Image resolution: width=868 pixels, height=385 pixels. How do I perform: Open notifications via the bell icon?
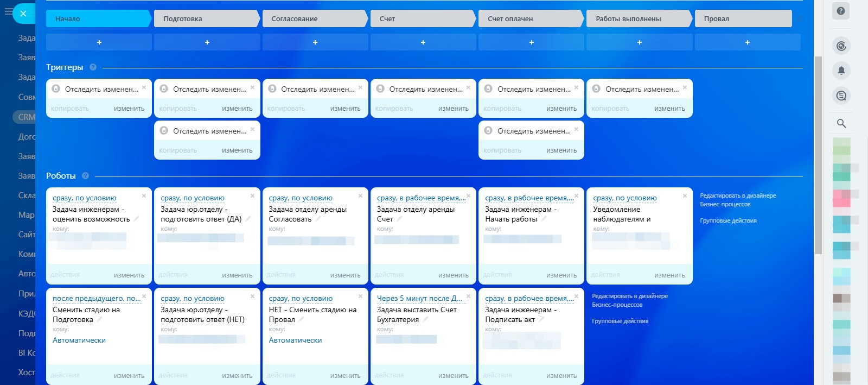[841, 71]
